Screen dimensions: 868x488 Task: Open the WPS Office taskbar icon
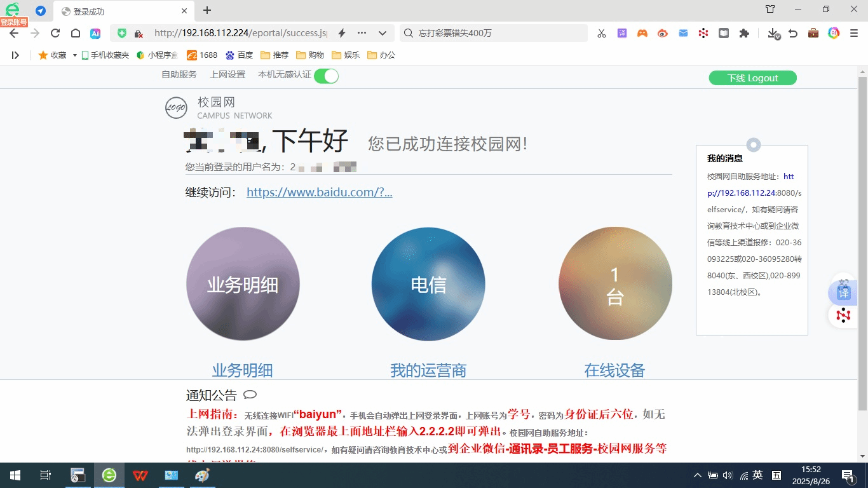point(140,475)
